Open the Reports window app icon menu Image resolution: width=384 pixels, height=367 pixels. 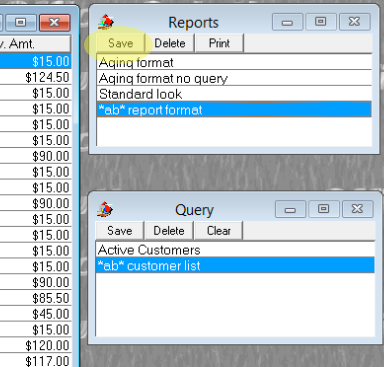[106, 22]
